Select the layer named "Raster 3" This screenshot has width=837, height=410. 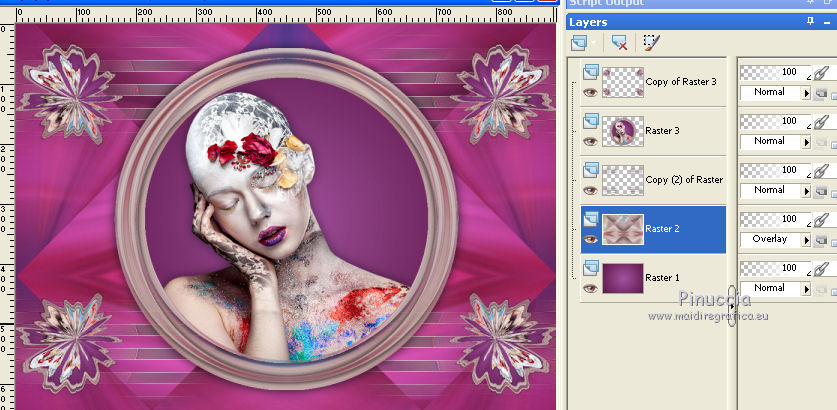(662, 131)
